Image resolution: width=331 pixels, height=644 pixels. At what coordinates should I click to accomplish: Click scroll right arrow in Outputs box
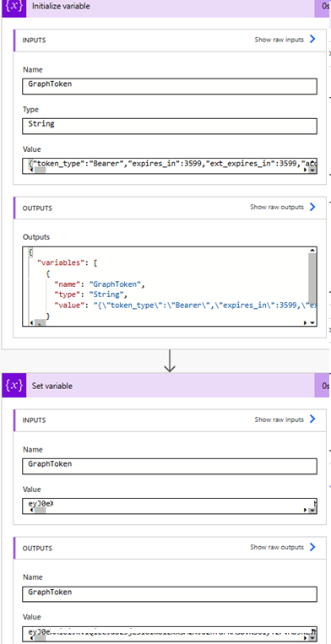tap(305, 323)
